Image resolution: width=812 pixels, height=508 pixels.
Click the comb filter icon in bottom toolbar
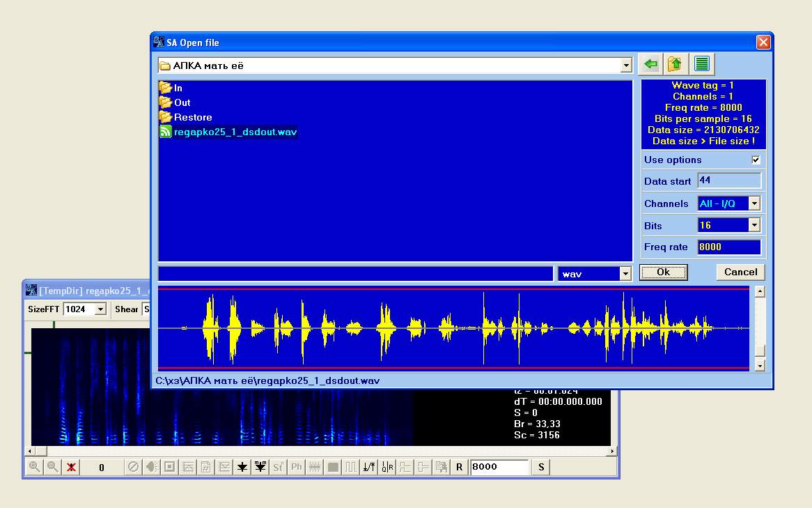pos(314,466)
